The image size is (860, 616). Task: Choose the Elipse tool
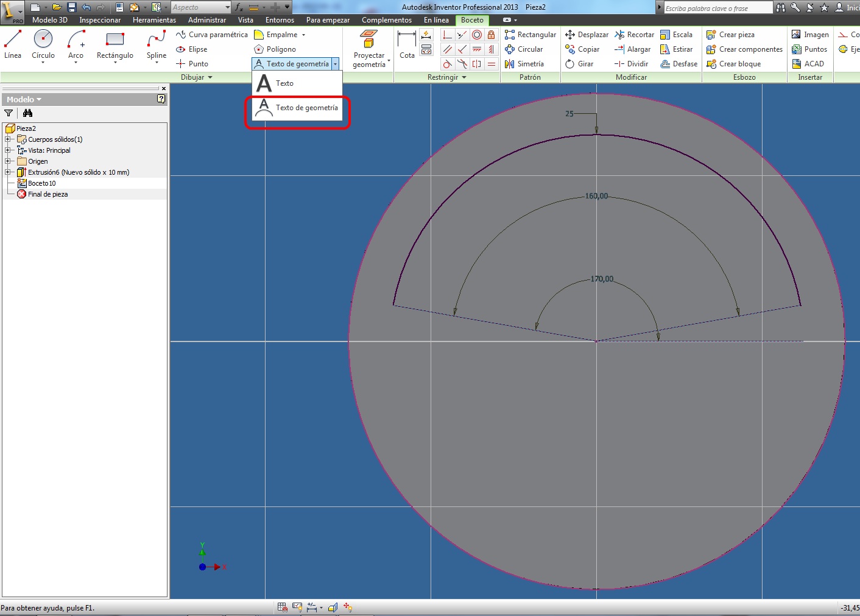192,49
